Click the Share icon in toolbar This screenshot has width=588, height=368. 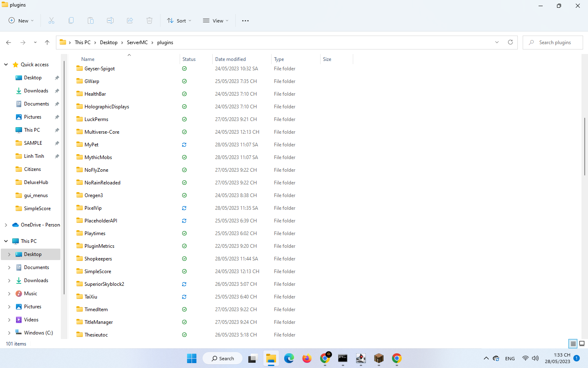point(130,20)
